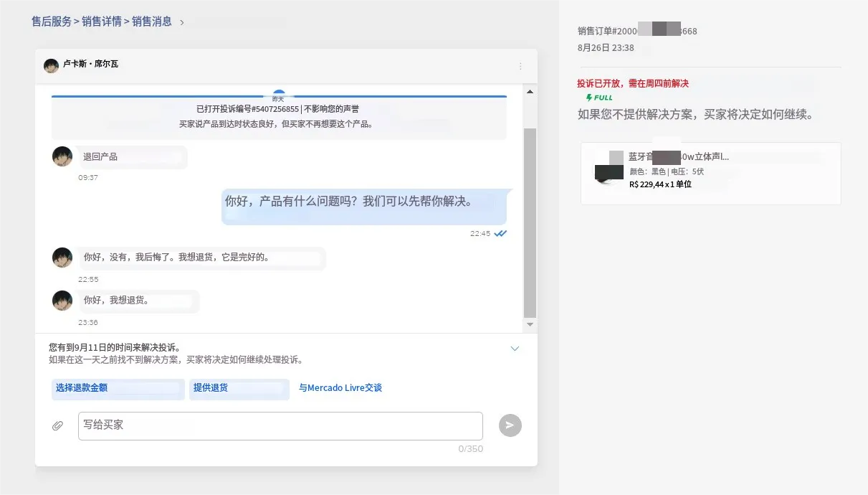Collapse the September 11 complaint deadline notice chevron

[x=515, y=348]
